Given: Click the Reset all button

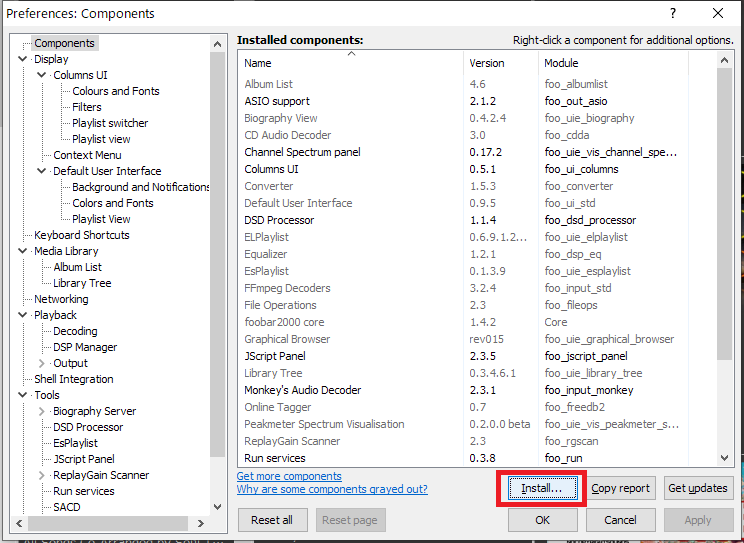Looking at the screenshot, I should [x=272, y=520].
